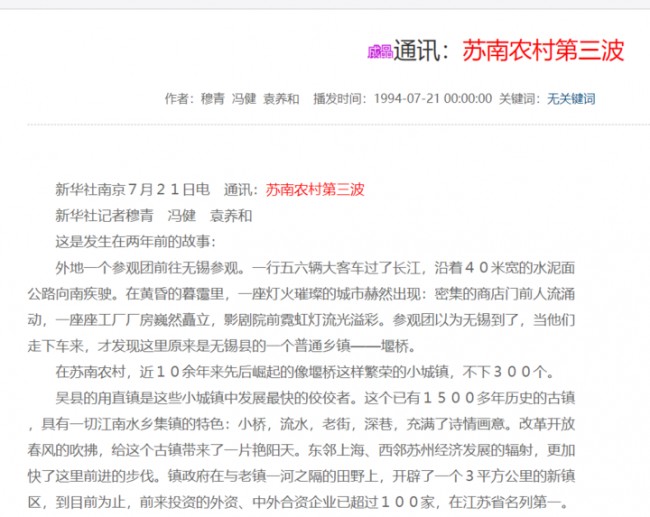
Task: Click the line starting ，具有一切江南水乡集镇的特色
Action: coord(301,424)
